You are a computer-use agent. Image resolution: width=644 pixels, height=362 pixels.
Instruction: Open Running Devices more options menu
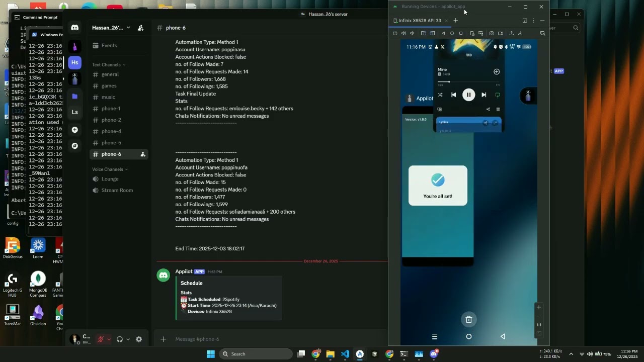(533, 21)
